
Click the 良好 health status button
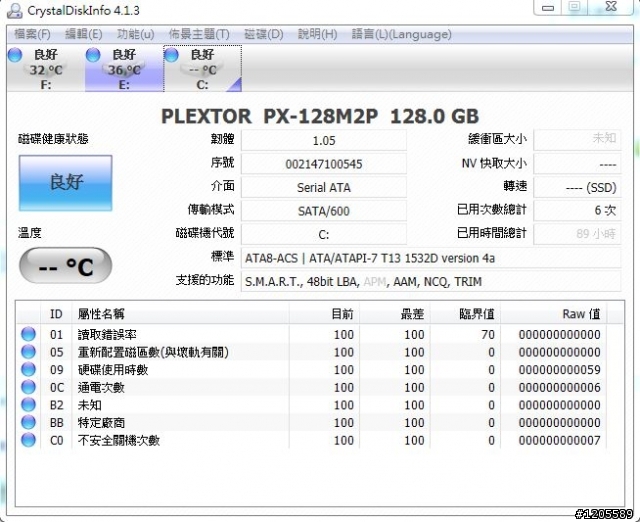click(x=65, y=183)
